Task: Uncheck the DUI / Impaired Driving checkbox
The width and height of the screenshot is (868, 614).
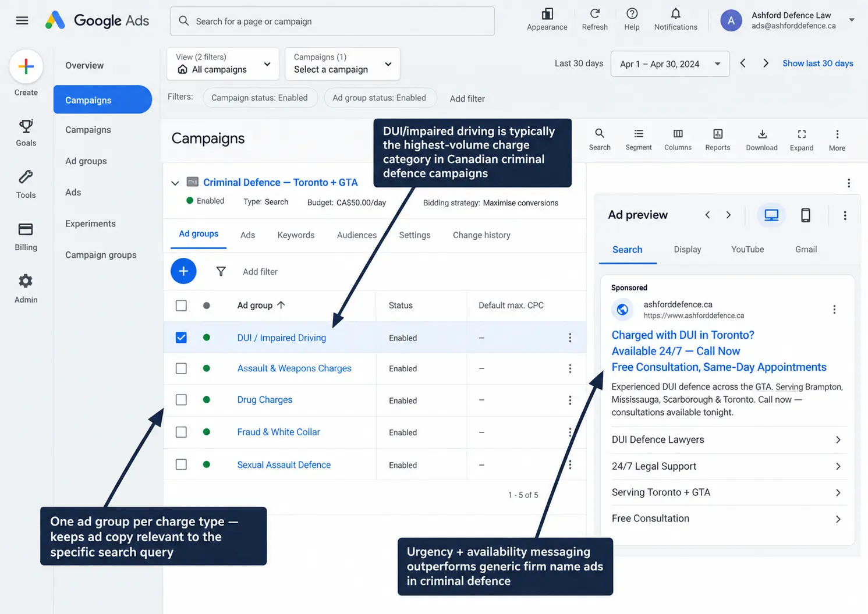Action: tap(181, 338)
